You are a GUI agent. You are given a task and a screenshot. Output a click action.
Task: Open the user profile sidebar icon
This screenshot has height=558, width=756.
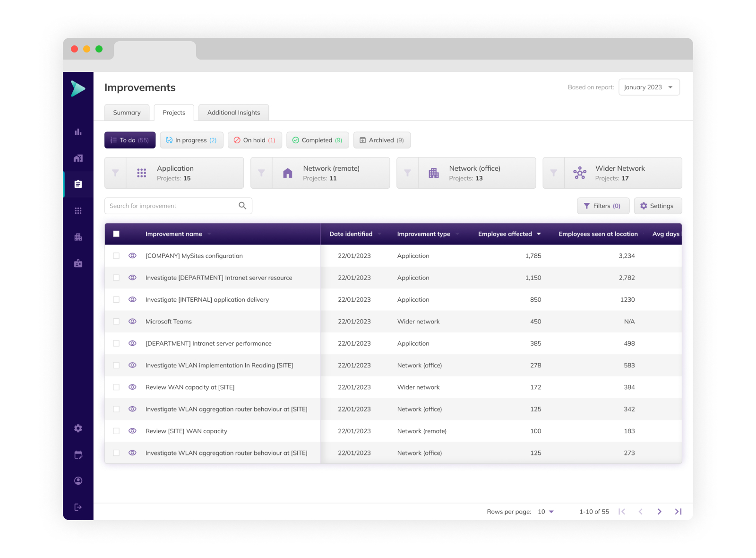click(78, 480)
